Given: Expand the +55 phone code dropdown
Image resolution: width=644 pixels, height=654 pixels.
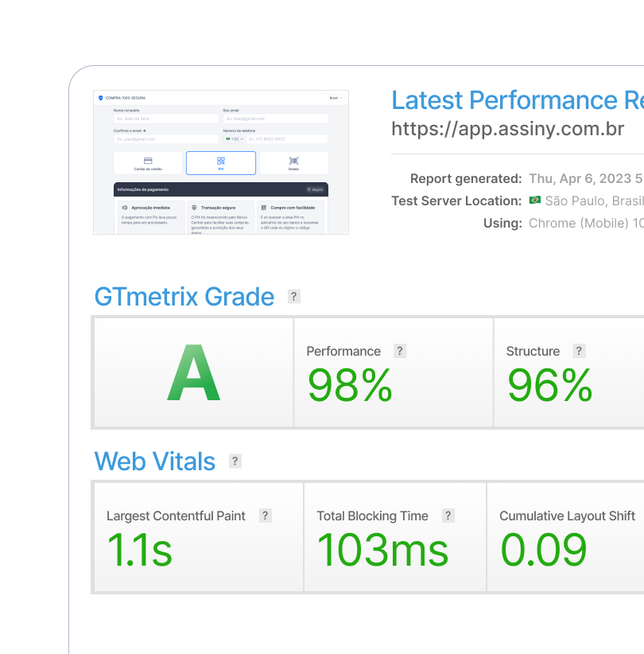Looking at the screenshot, I should 234,138.
